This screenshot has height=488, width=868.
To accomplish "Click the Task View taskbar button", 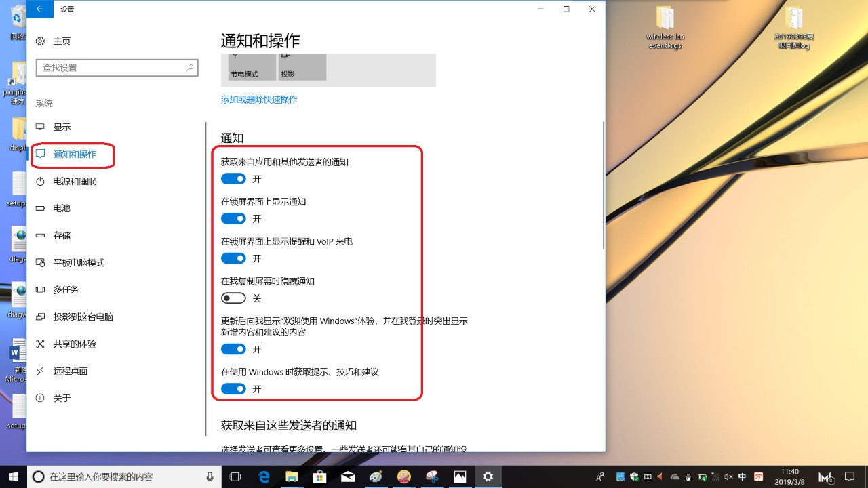I will pyautogui.click(x=235, y=476).
